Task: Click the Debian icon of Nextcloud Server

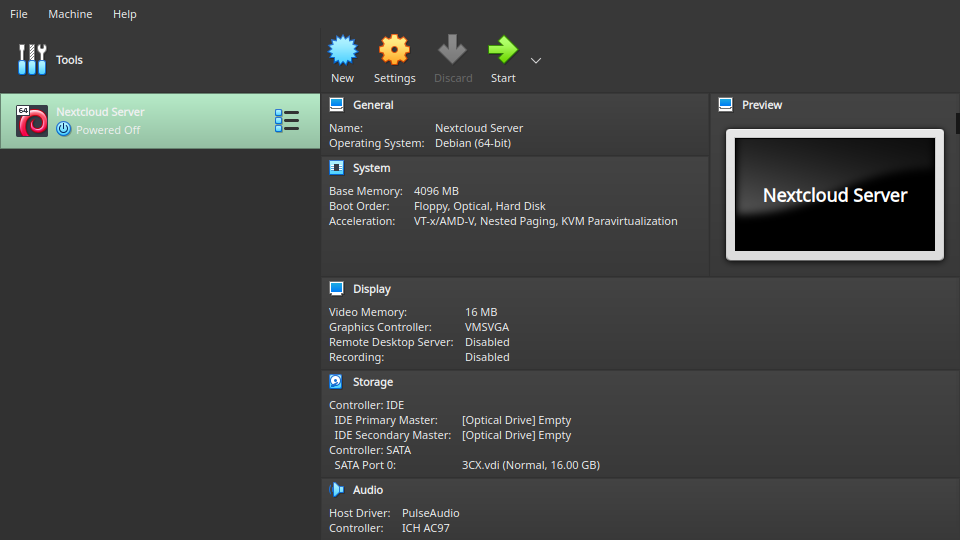Action: (x=32, y=121)
